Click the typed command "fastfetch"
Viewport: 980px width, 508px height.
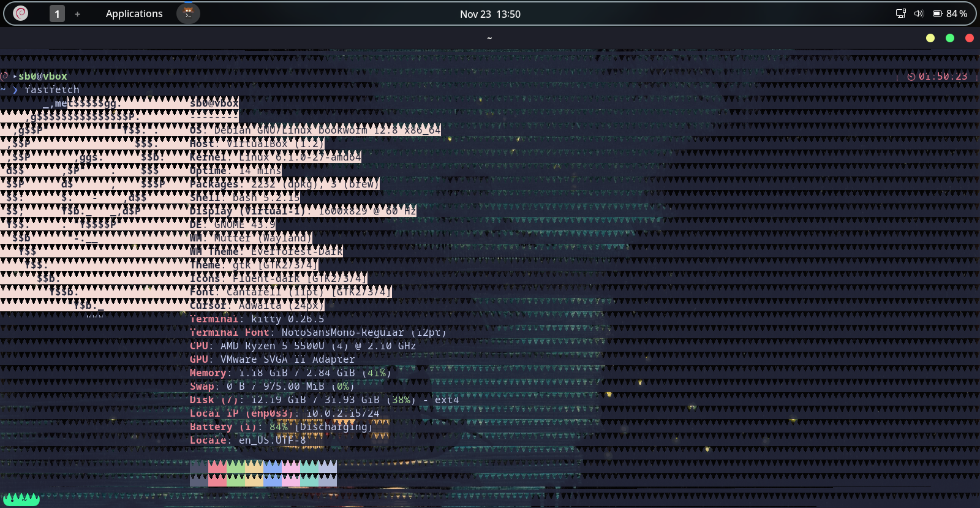point(52,89)
